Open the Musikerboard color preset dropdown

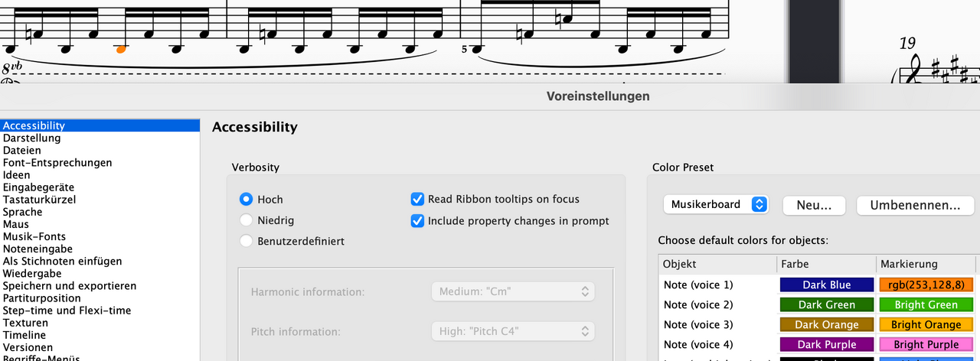point(715,204)
